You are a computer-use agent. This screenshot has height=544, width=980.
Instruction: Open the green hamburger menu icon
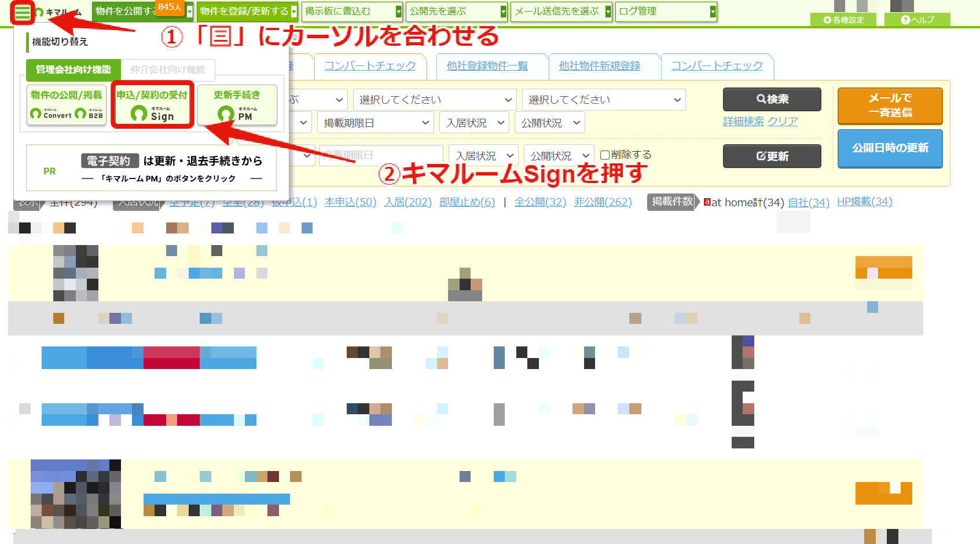coord(23,12)
